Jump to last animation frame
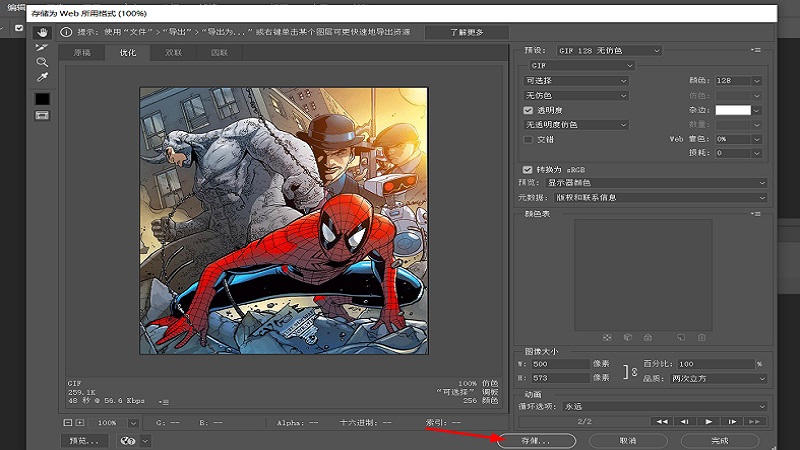Screen dimensions: 800x450 tap(755, 421)
